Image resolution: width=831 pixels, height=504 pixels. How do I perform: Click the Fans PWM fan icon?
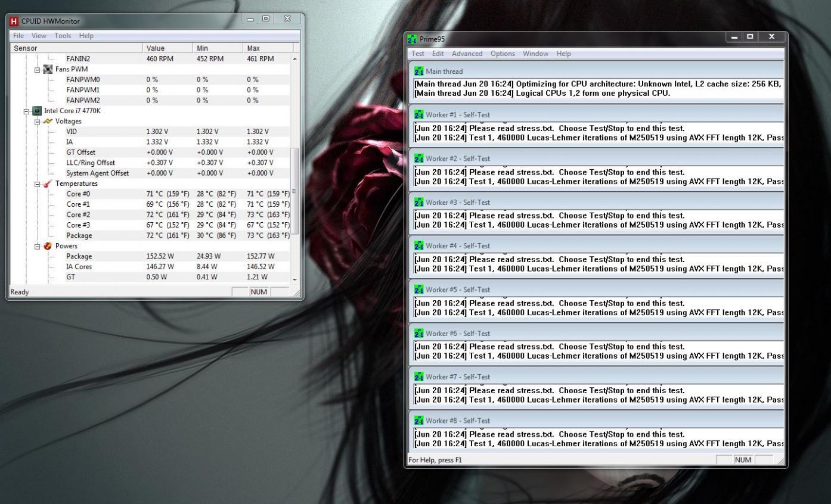coord(48,69)
